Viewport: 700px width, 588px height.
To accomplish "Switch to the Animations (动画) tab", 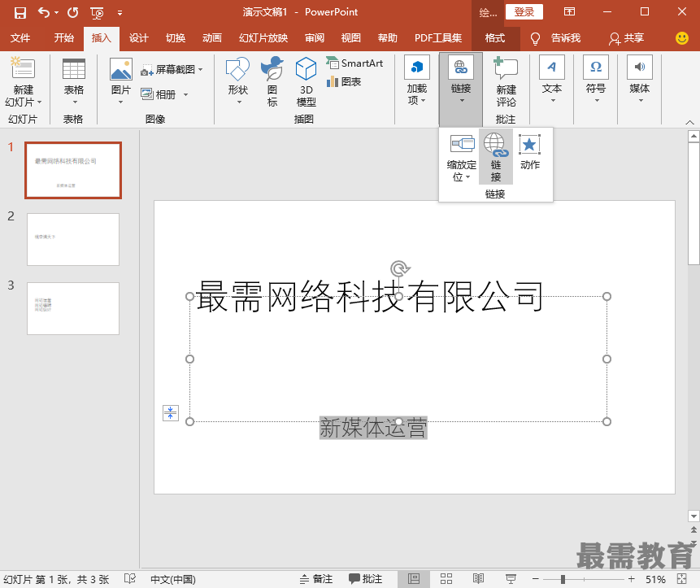I will (x=212, y=38).
